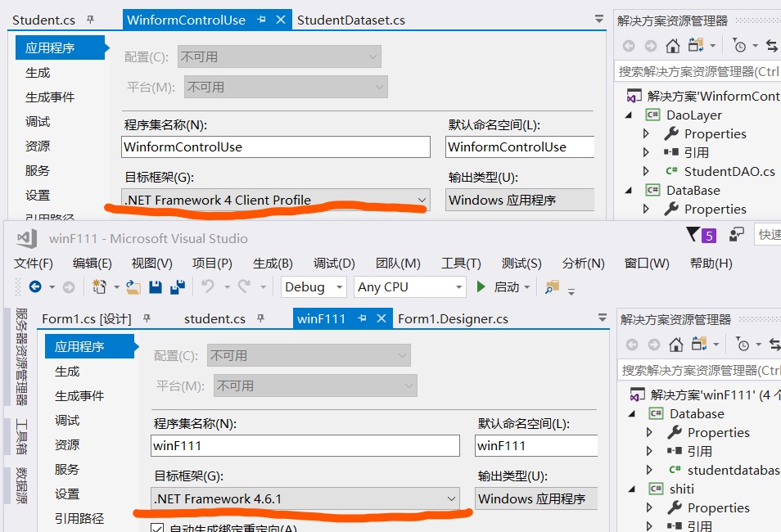Open the 工具(T) menu
Screen dimensions: 781x532
pyautogui.click(x=461, y=263)
